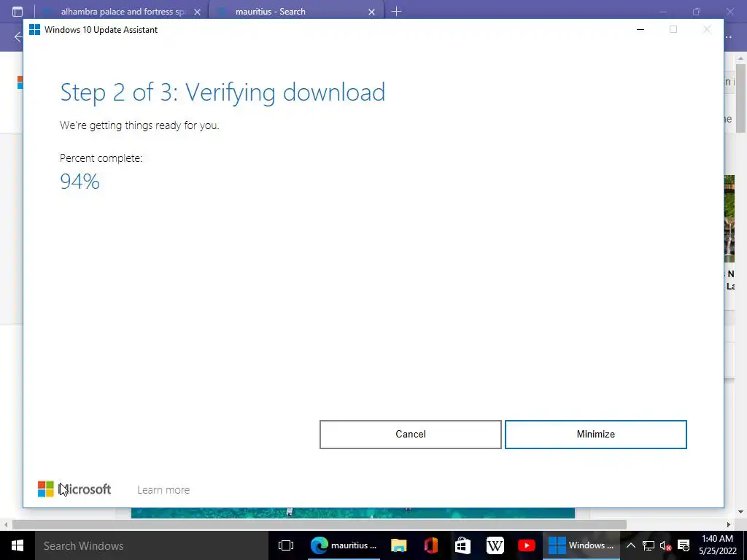Open the Windows Start menu

click(18, 545)
